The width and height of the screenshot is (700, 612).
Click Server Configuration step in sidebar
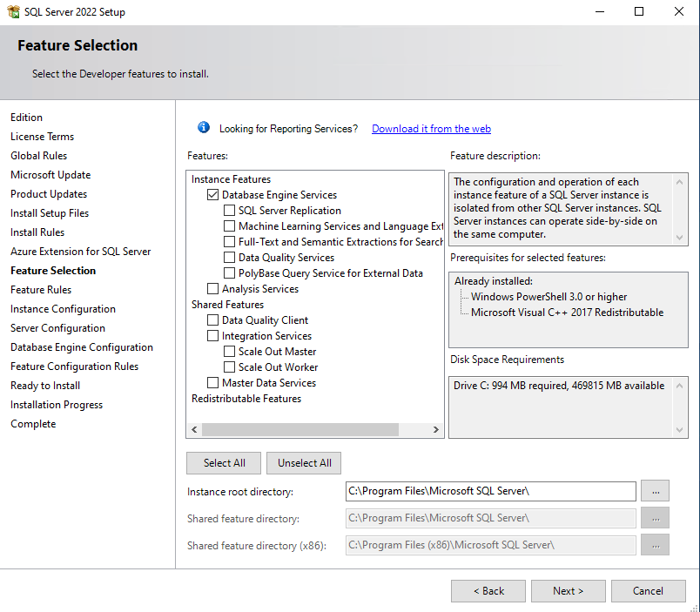pyautogui.click(x=57, y=328)
